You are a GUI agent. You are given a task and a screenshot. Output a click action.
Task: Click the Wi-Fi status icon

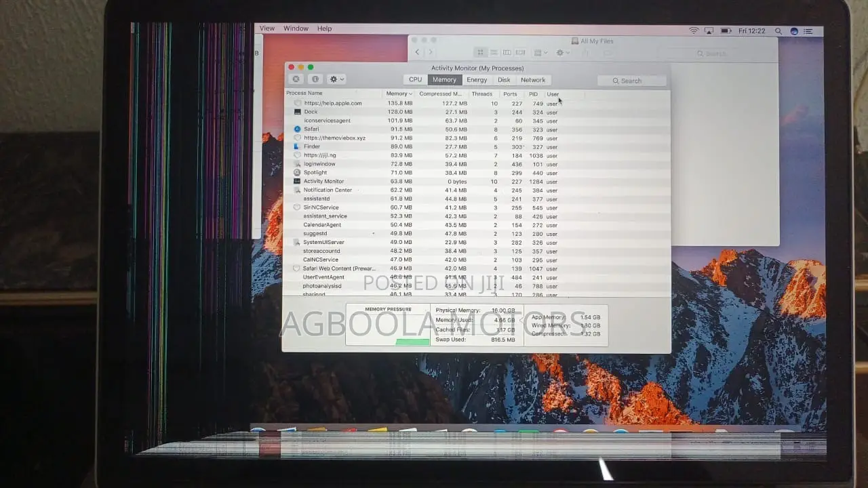(694, 30)
